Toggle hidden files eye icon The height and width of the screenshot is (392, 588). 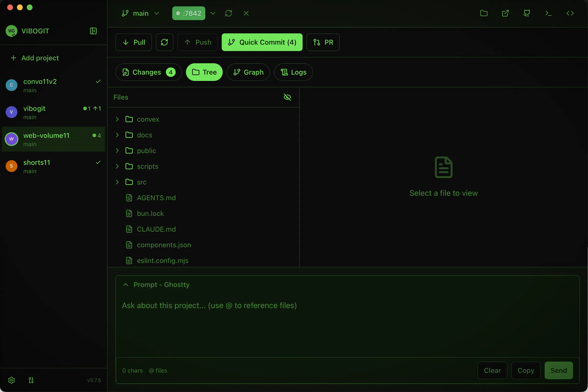pyautogui.click(x=287, y=97)
